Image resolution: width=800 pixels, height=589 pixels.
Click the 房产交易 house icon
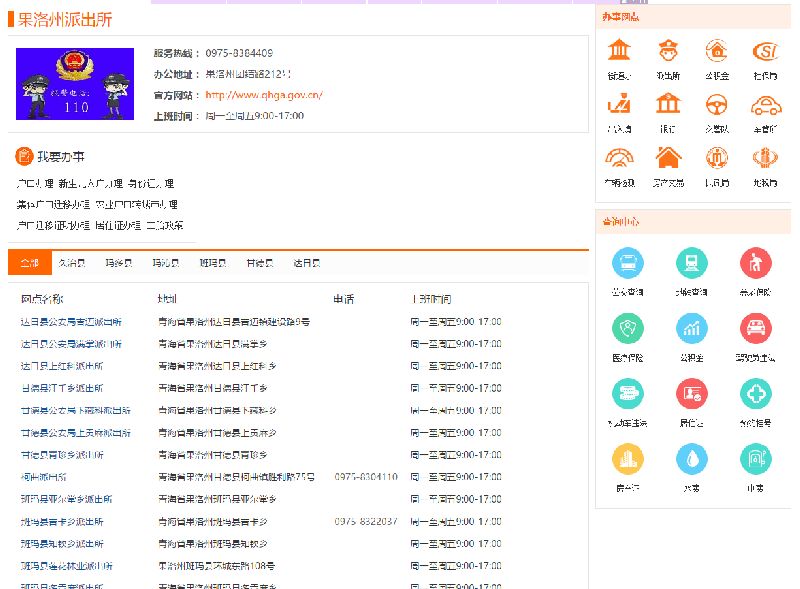point(668,159)
